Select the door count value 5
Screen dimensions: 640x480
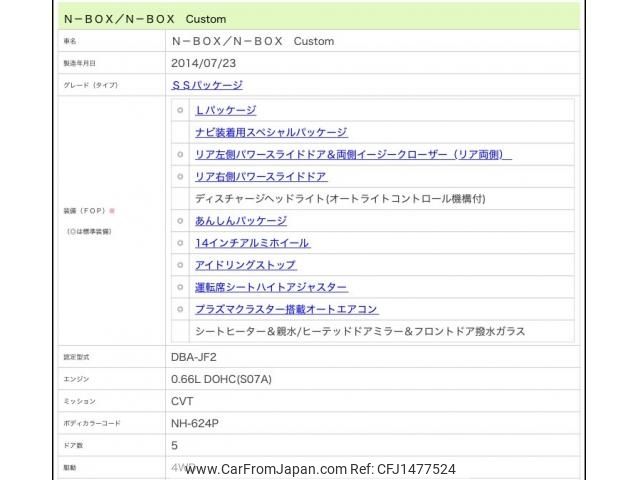(174, 445)
